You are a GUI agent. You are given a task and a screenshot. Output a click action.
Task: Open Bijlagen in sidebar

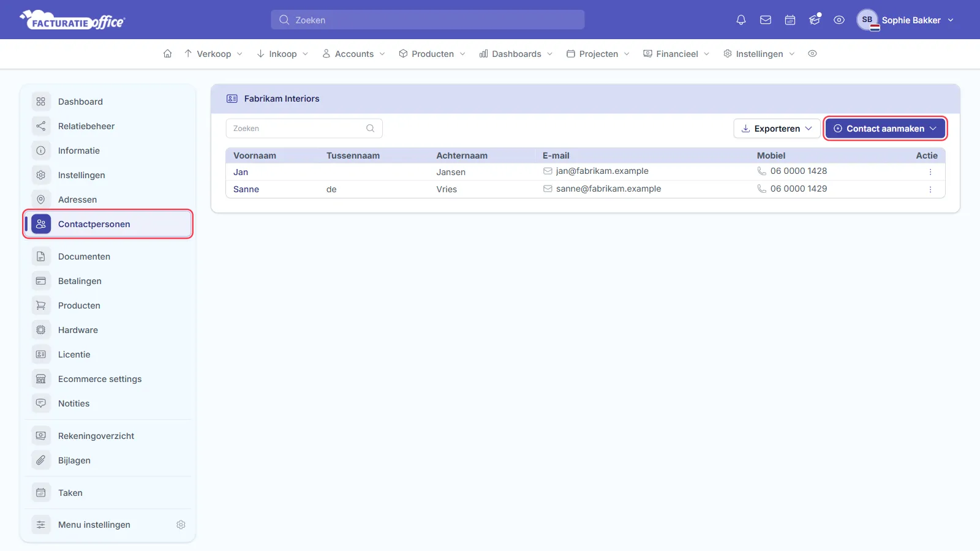pyautogui.click(x=108, y=460)
